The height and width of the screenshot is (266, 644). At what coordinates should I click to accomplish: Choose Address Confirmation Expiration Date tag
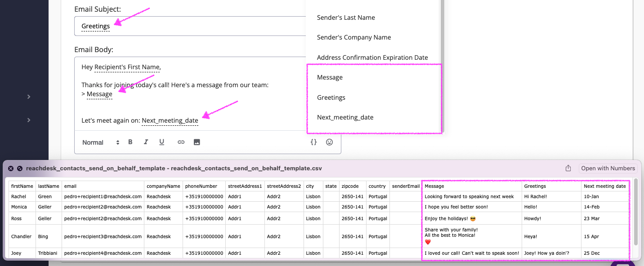372,58
